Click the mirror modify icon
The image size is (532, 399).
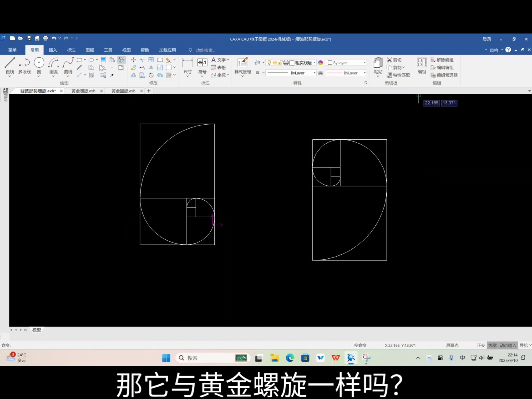click(x=151, y=68)
